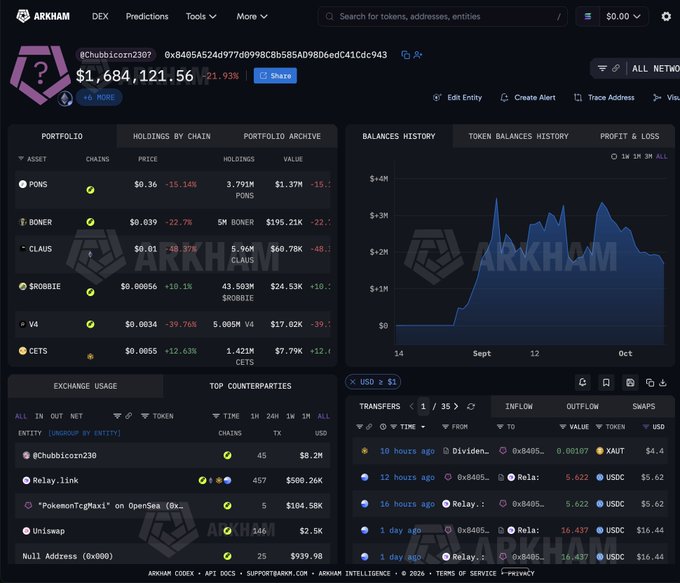
Task: Open the TOKEN filter in counterparties
Action: pos(157,416)
